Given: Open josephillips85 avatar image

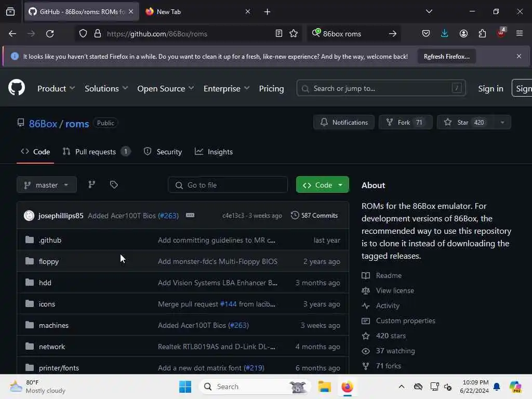Looking at the screenshot, I should coord(29,216).
